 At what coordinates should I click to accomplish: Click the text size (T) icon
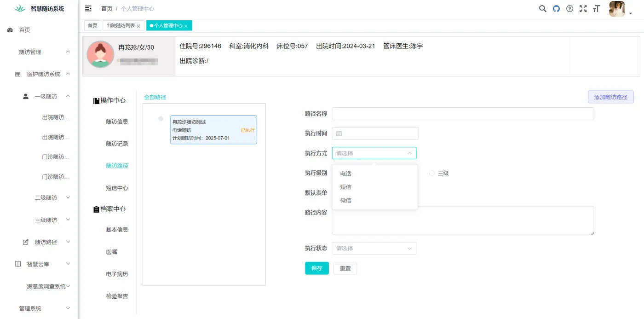(x=596, y=8)
